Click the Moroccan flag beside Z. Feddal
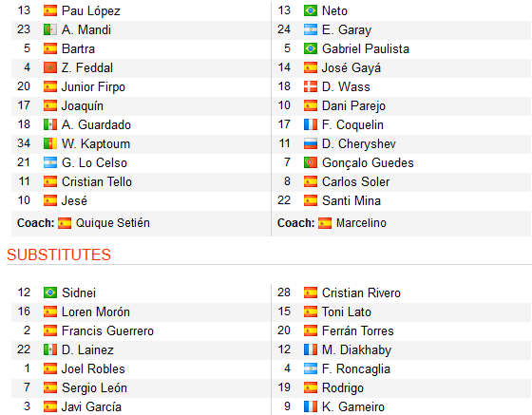The height and width of the screenshot is (415, 532). coord(50,67)
